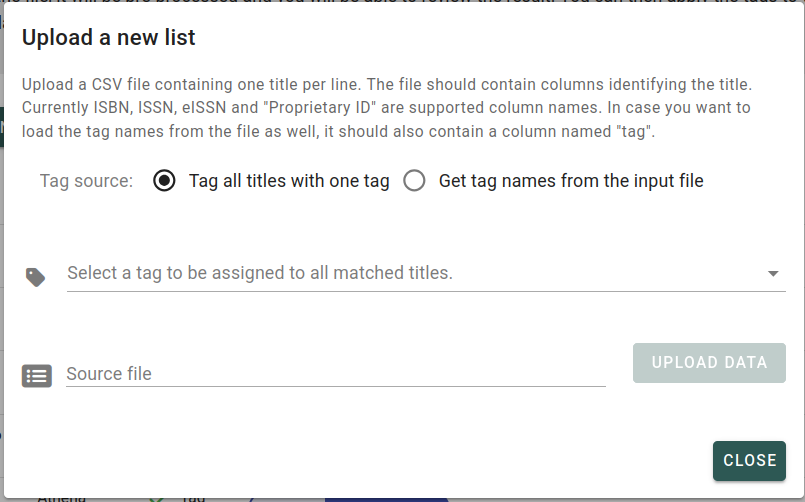Close the dialog with the CLOSE button

(749, 460)
